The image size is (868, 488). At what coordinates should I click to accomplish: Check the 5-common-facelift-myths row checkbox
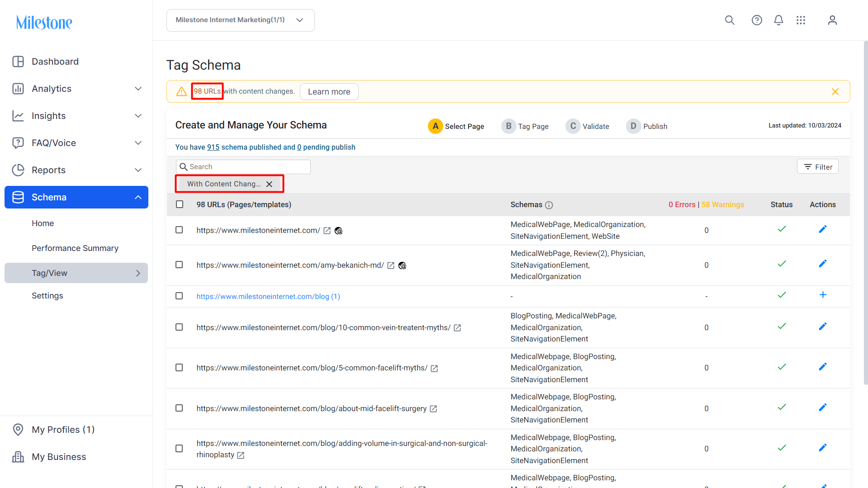pos(179,368)
